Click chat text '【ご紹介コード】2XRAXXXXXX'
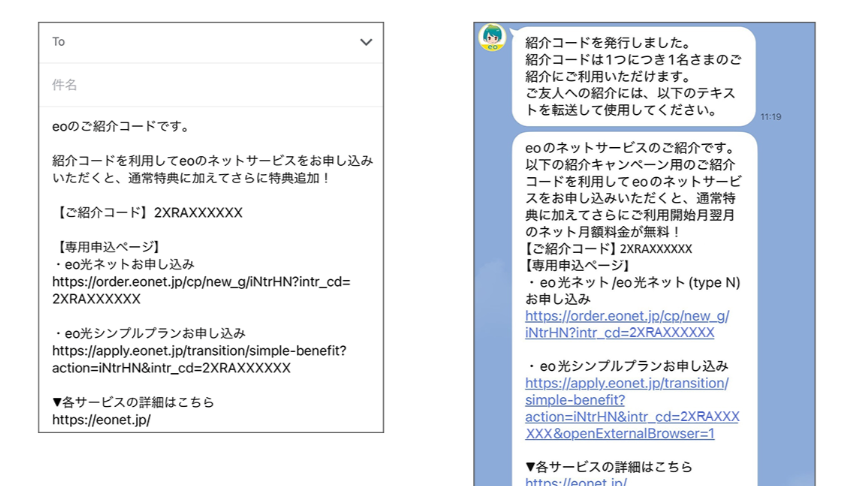Image resolution: width=859 pixels, height=486 pixels. (x=609, y=249)
